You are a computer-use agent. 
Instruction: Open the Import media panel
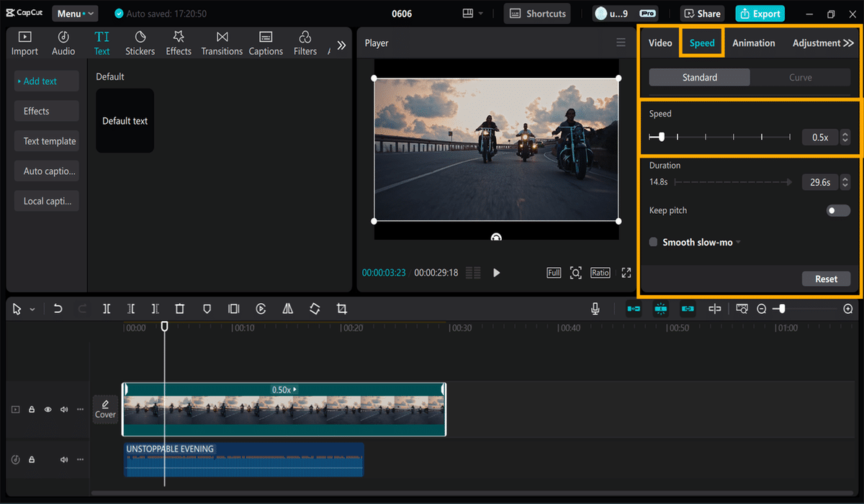[24, 43]
